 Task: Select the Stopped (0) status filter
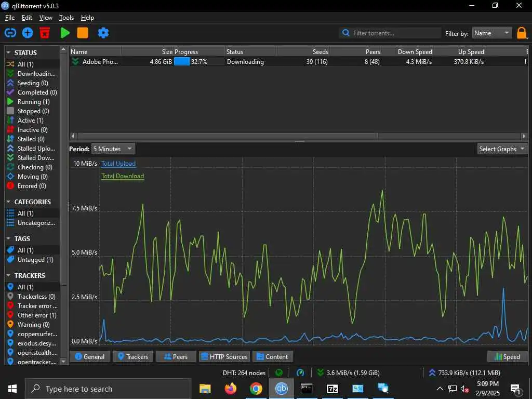[33, 111]
